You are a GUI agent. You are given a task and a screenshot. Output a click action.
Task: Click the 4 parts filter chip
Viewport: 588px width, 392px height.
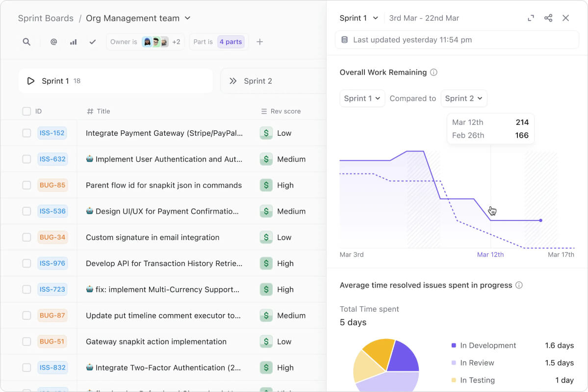pyautogui.click(x=230, y=42)
